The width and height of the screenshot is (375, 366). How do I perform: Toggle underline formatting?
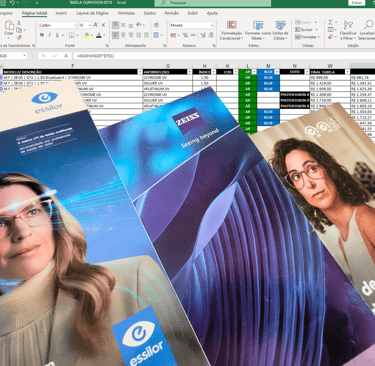[x=57, y=35]
